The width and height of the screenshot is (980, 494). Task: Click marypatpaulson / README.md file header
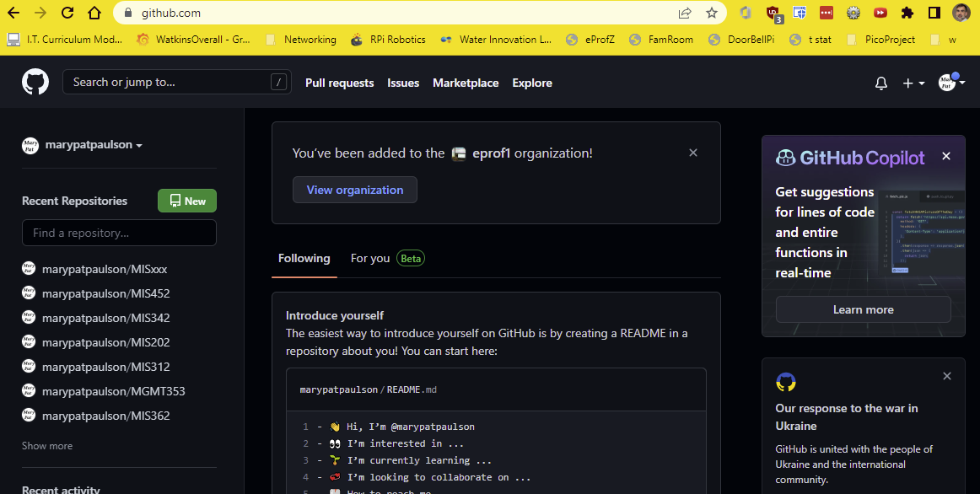pyautogui.click(x=368, y=389)
